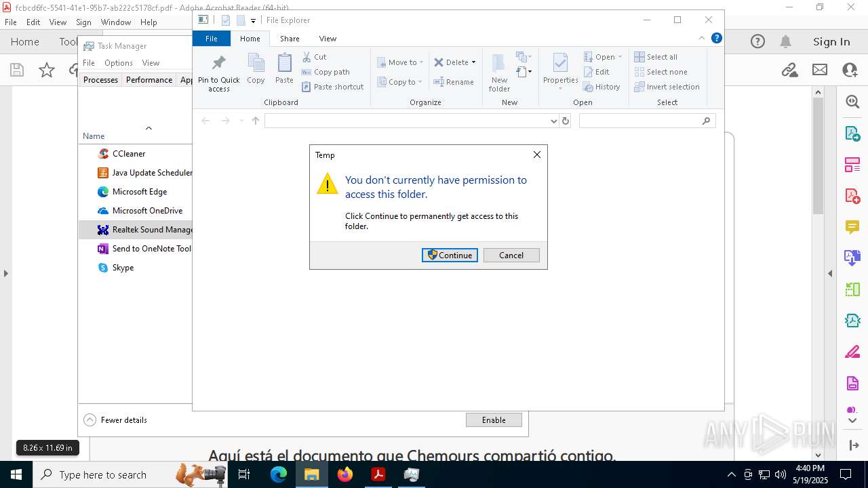Switch to the View ribbon tab

tap(328, 39)
